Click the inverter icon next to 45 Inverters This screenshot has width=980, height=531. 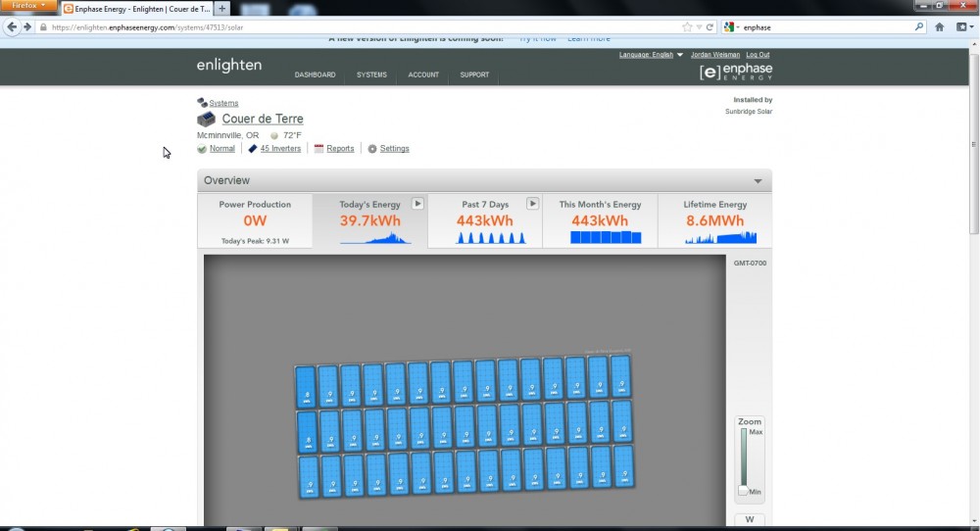tap(252, 149)
